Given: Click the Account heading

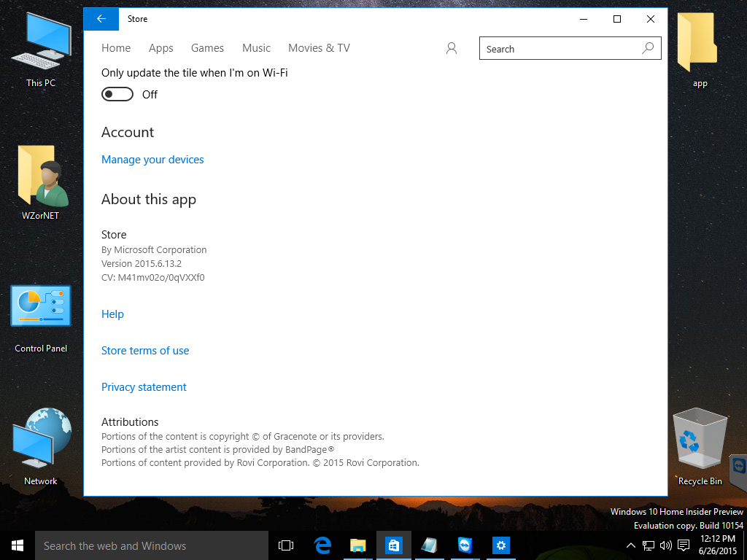Looking at the screenshot, I should tap(128, 132).
